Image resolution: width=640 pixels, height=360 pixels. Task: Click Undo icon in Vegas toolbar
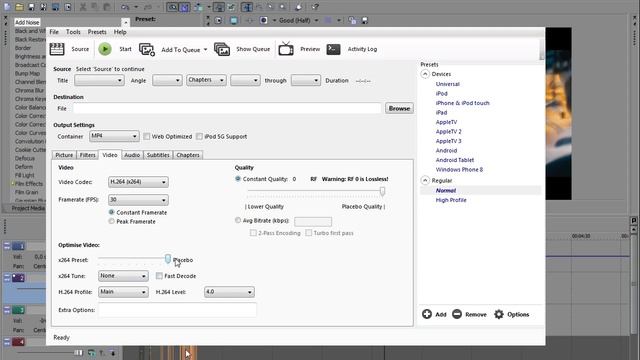(125, 7)
